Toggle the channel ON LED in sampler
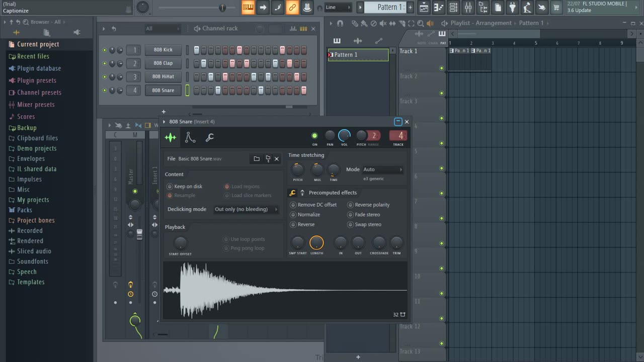Image resolution: width=644 pixels, height=362 pixels. tap(314, 136)
